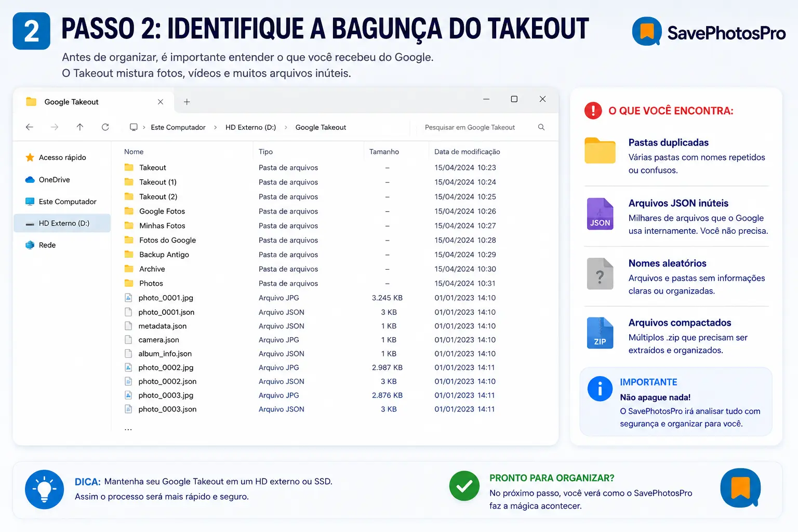Screen dimensions: 798x532
Task: Click HD Externo (D:) breadcrumb segment
Action: click(250, 127)
